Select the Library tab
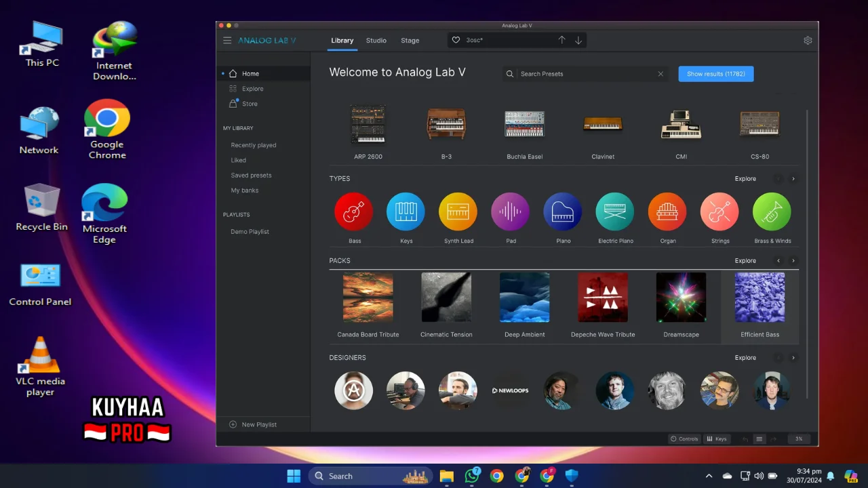Screen dimensions: 868x488 (x=342, y=41)
